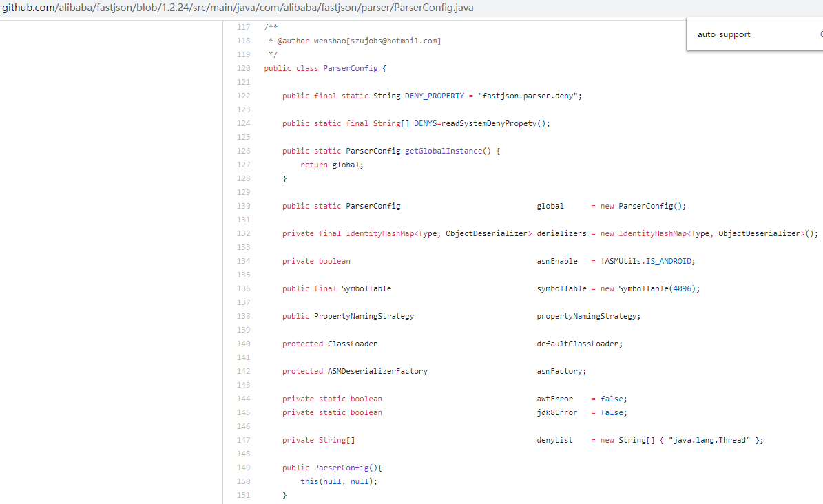This screenshot has height=504, width=823.
Task: Select line number 122 containing DENY_PROPERTY
Action: click(243, 96)
